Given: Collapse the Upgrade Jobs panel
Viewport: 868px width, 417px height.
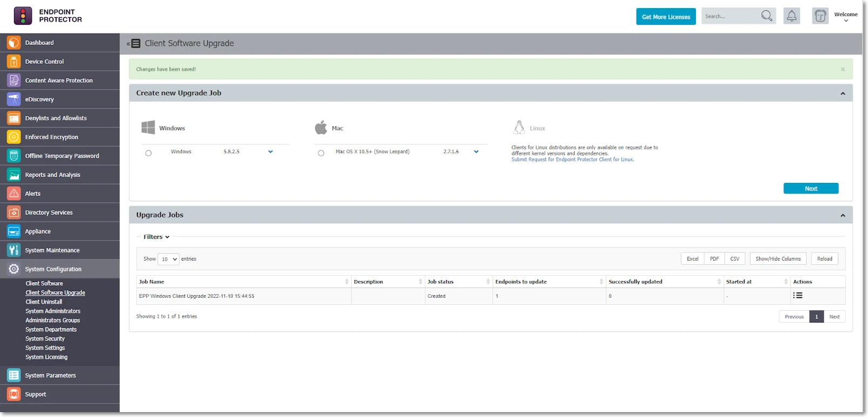Looking at the screenshot, I should click(843, 215).
